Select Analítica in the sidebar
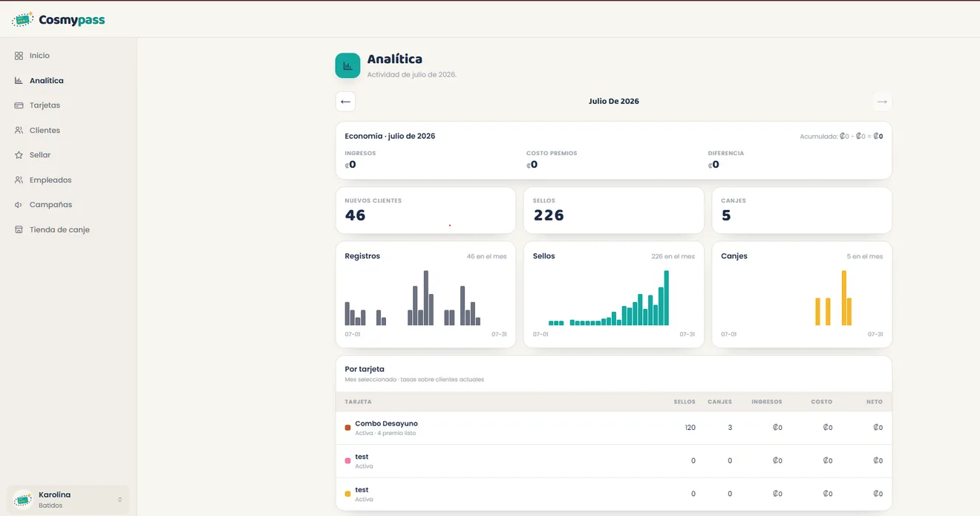 pyautogui.click(x=46, y=80)
